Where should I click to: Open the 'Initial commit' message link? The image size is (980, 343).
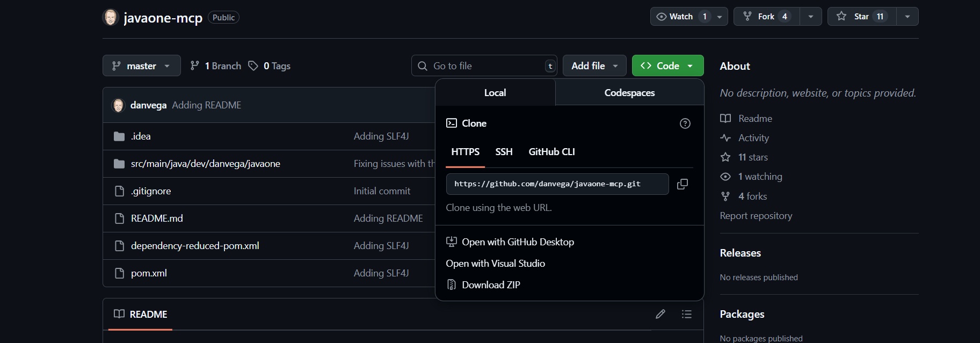pyautogui.click(x=382, y=191)
